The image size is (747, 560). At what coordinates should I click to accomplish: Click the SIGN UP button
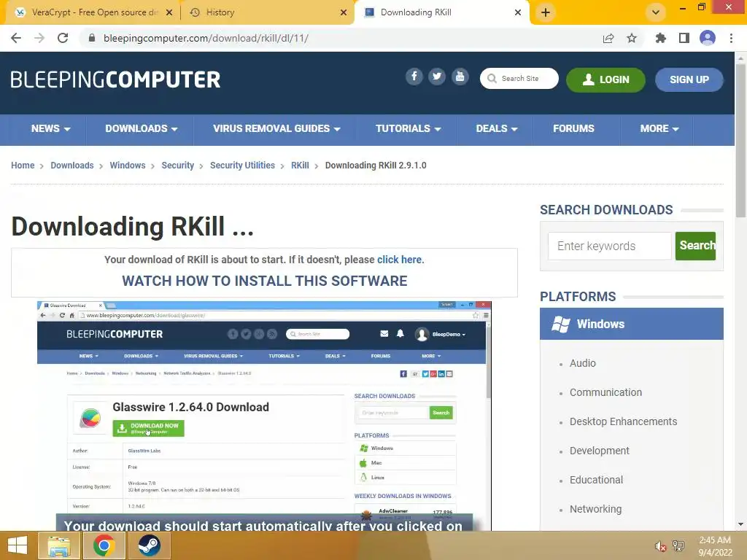point(689,79)
